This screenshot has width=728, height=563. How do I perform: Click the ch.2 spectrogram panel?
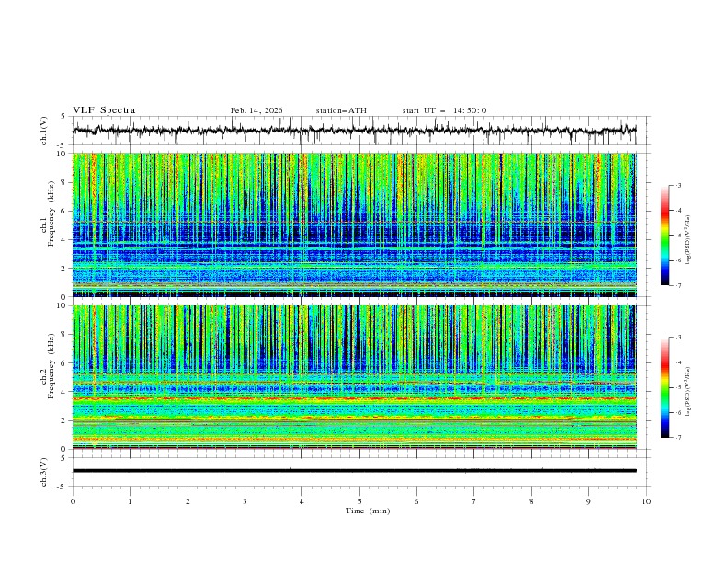pyautogui.click(x=354, y=377)
